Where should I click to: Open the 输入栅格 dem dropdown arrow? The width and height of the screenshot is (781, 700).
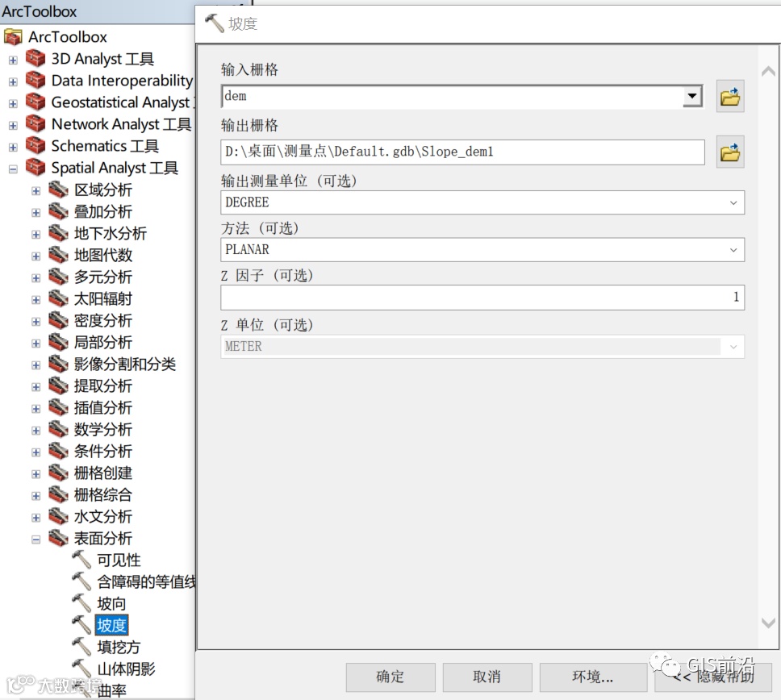click(x=692, y=96)
